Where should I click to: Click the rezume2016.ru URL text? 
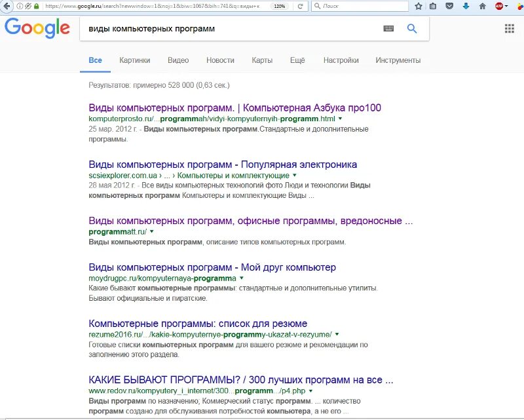coord(210,335)
